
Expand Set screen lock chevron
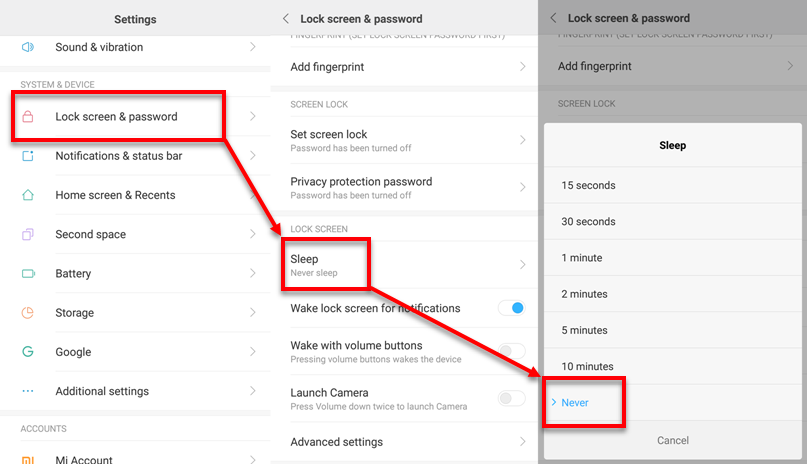tap(522, 141)
